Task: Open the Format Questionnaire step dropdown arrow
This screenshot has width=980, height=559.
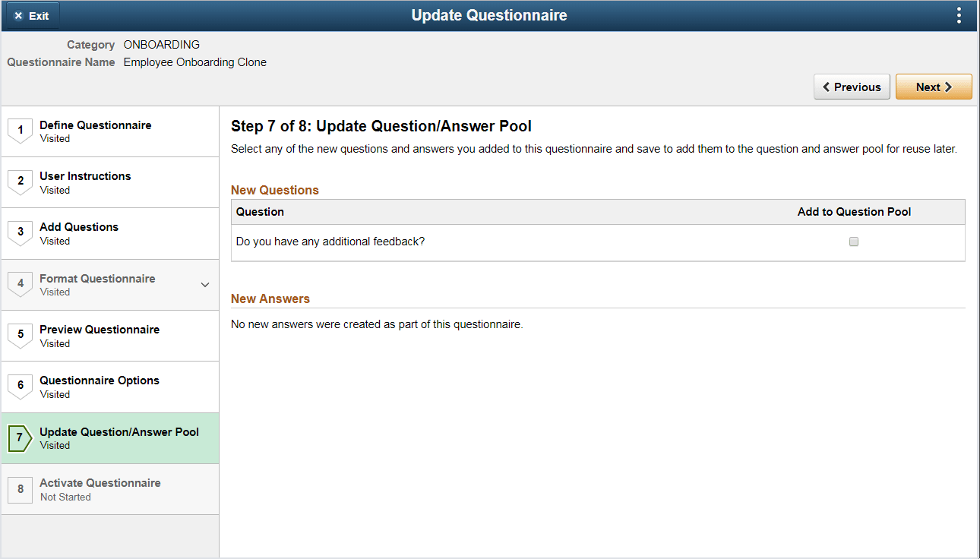Action: click(205, 284)
